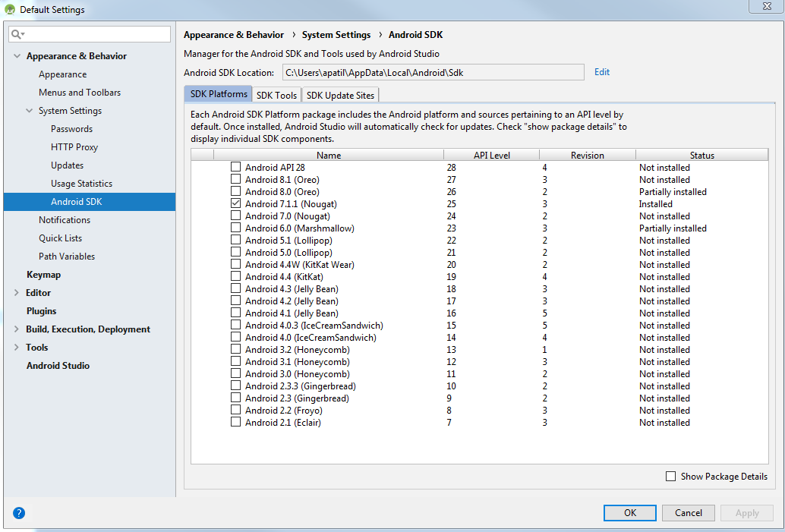Click the Android 5.0 (Lollipop) row name
Image resolution: width=785 pixels, height=532 pixels.
(x=288, y=252)
